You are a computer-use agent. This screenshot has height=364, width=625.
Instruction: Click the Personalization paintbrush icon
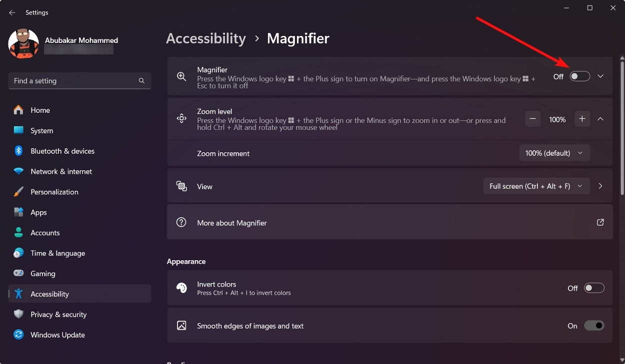click(18, 192)
